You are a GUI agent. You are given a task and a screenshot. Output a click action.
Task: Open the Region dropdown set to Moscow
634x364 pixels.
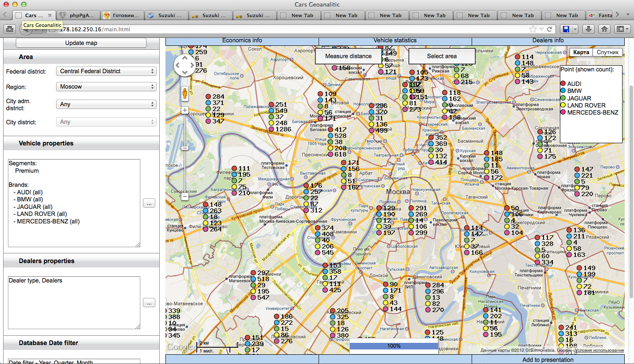point(106,87)
